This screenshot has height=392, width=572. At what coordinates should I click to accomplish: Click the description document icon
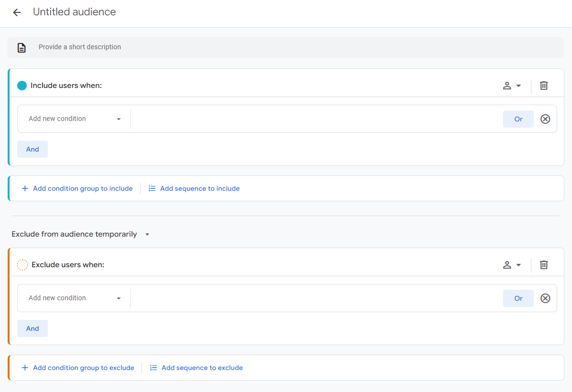(x=22, y=47)
